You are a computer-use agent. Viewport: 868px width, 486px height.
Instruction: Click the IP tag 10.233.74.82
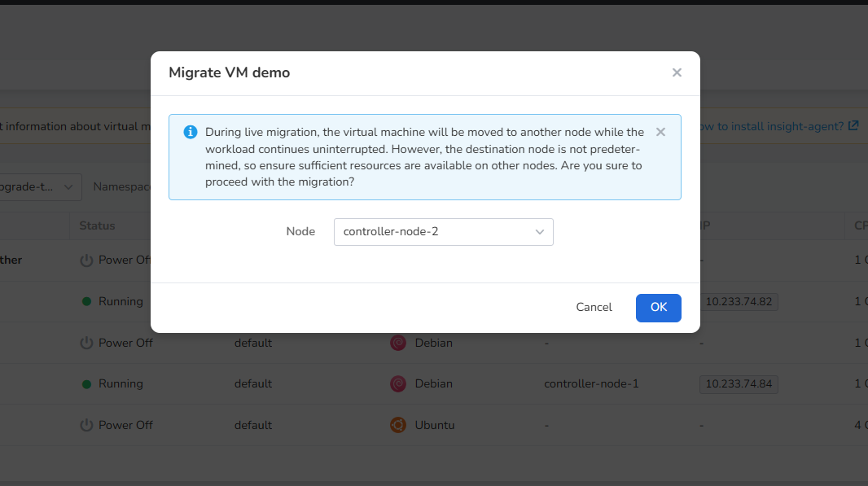(x=739, y=301)
